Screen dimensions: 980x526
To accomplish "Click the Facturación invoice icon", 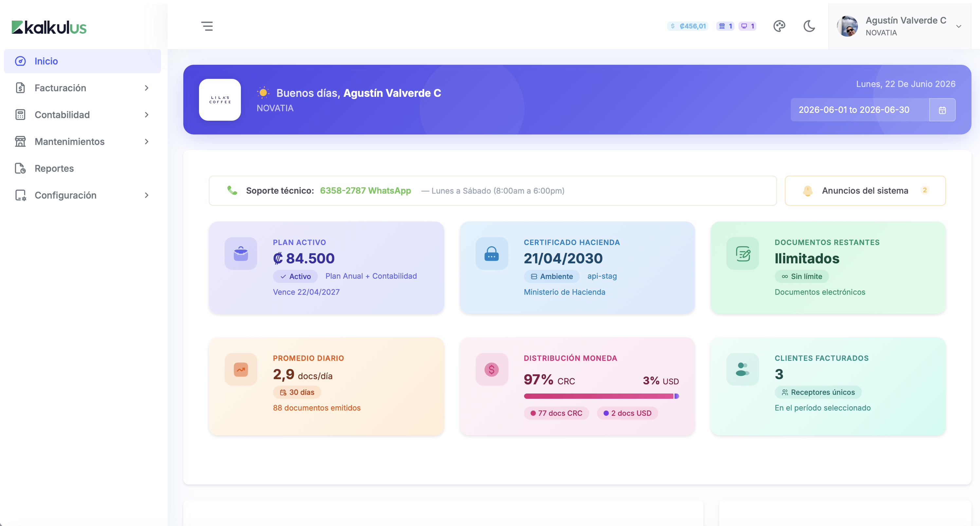I will pyautogui.click(x=20, y=88).
